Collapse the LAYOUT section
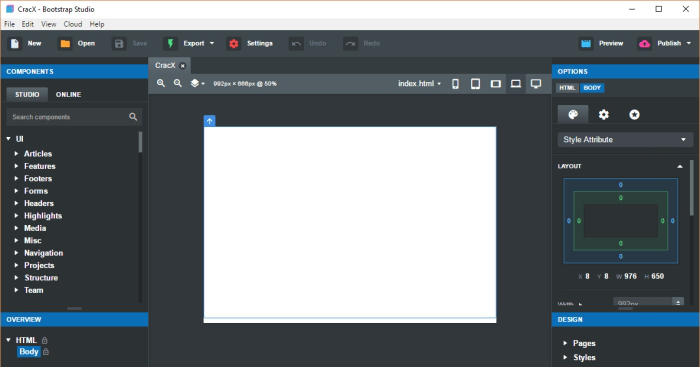Viewport: 700px width, 381px height. click(x=679, y=166)
